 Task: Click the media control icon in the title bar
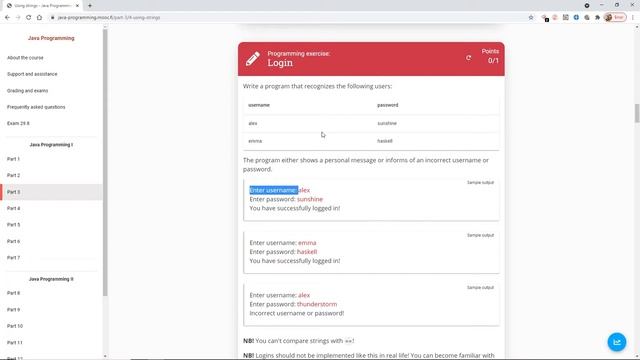coord(587,5)
